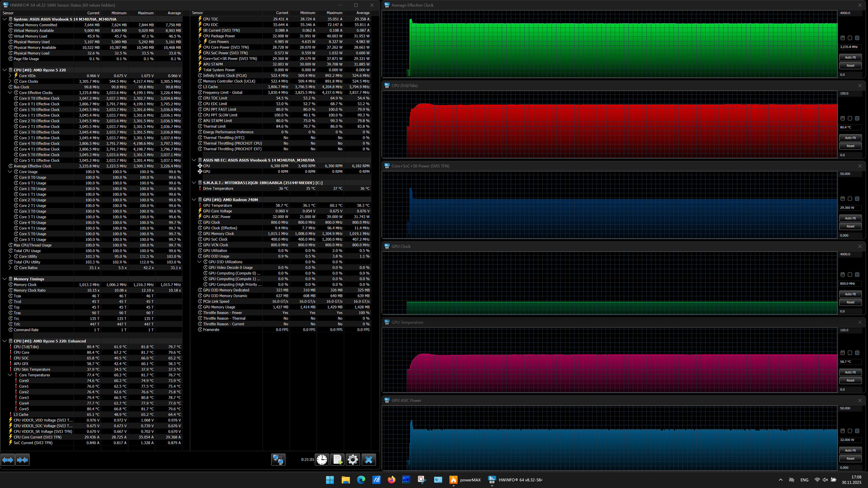
Task: Click the rightmost square toggle in GPU Clock graph
Action: 857,275
